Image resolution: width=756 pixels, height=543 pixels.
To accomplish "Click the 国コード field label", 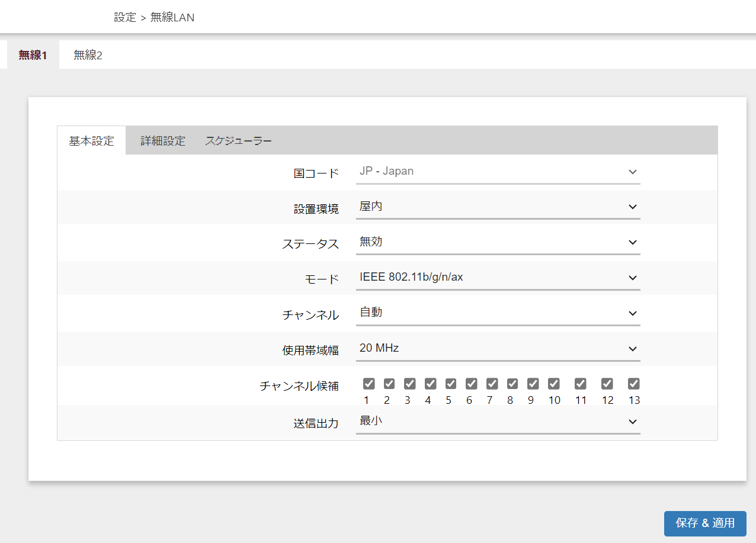I will [316, 173].
